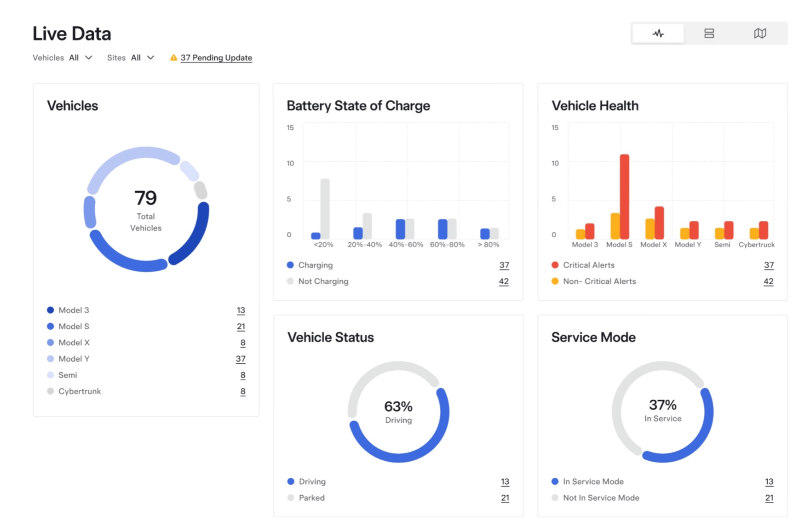Click the 63% Driving donut label
Screen dimensions: 805x532
click(398, 412)
